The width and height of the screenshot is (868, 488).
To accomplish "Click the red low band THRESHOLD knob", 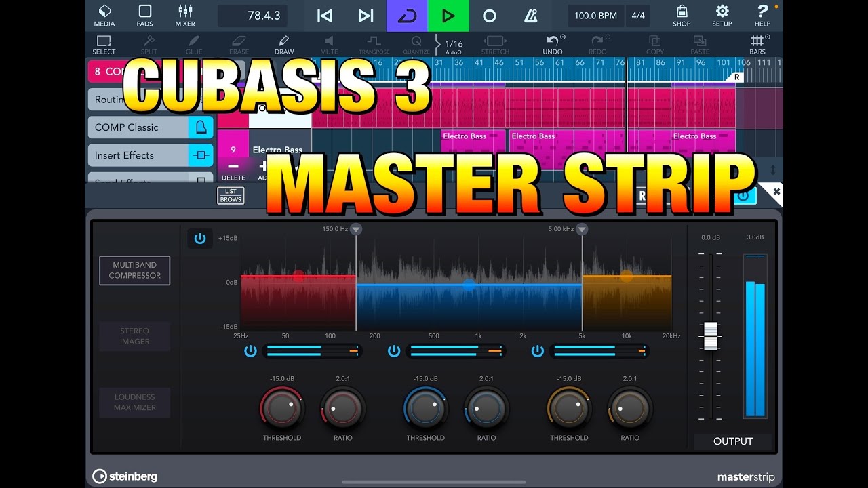I will tap(282, 408).
